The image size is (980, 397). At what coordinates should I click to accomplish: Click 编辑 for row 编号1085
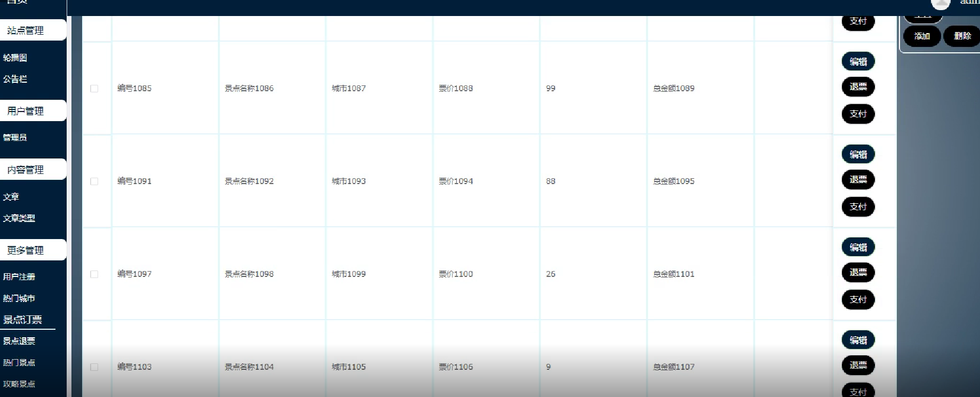[858, 61]
